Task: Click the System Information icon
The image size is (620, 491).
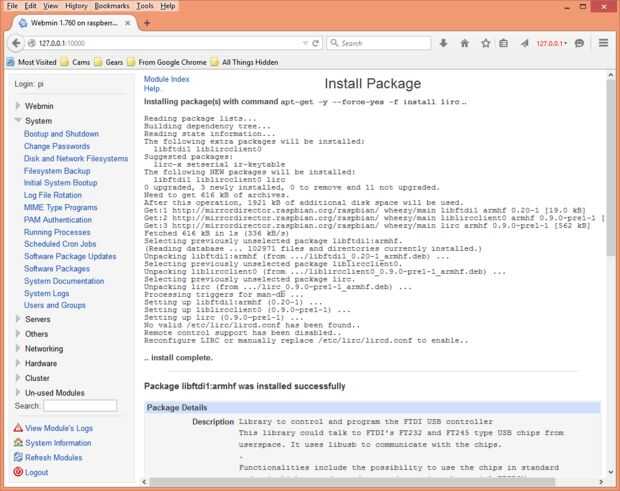Action: (18, 442)
